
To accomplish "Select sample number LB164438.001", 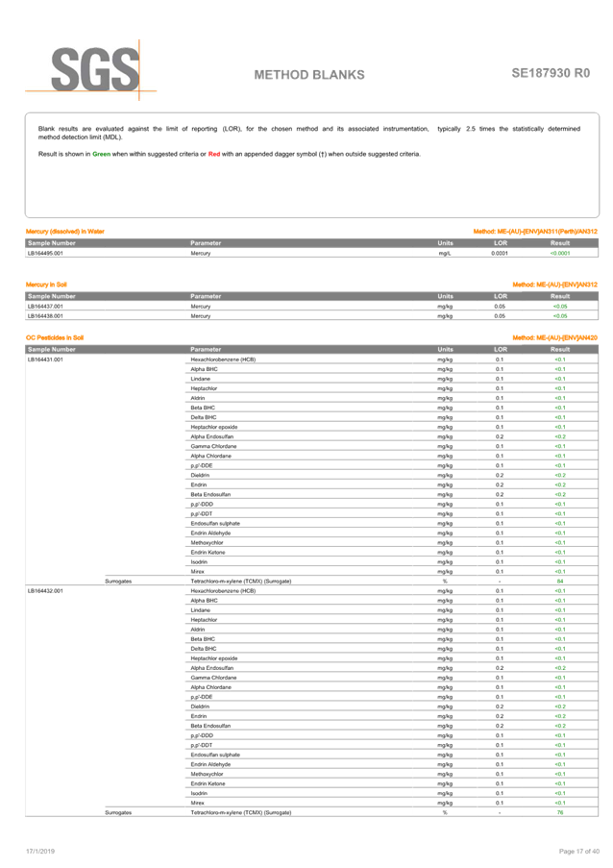I will click(45, 316).
